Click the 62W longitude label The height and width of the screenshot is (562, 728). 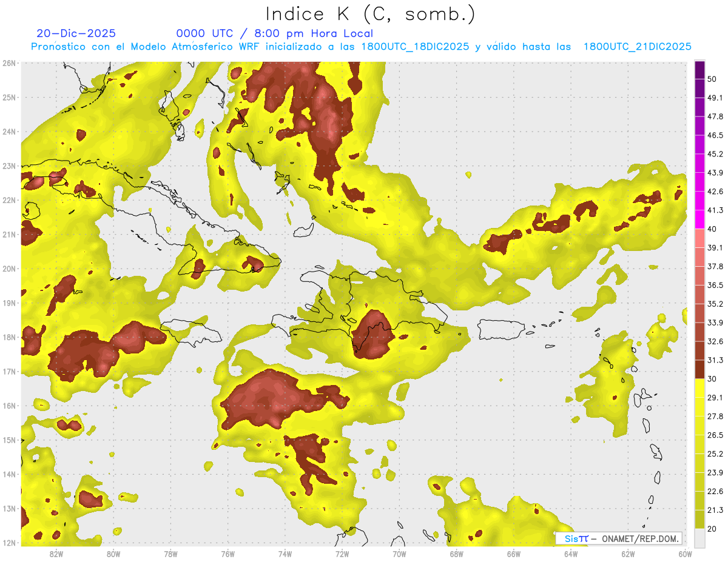(628, 554)
